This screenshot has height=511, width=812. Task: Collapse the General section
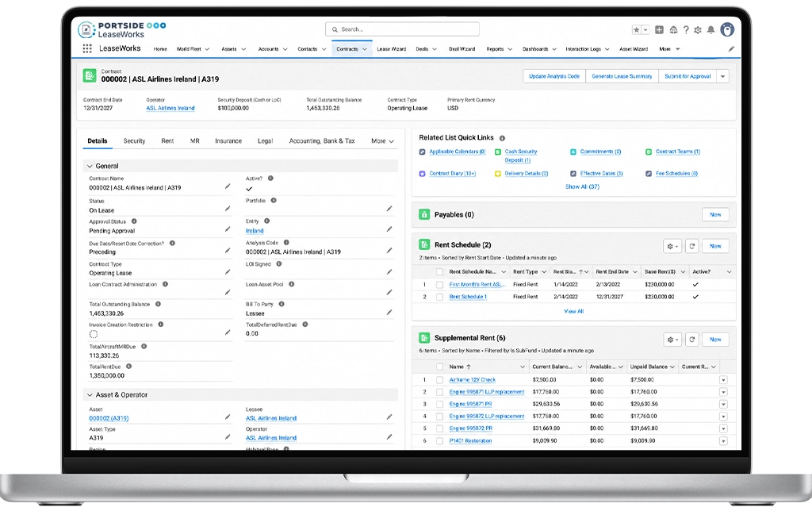pos(90,167)
